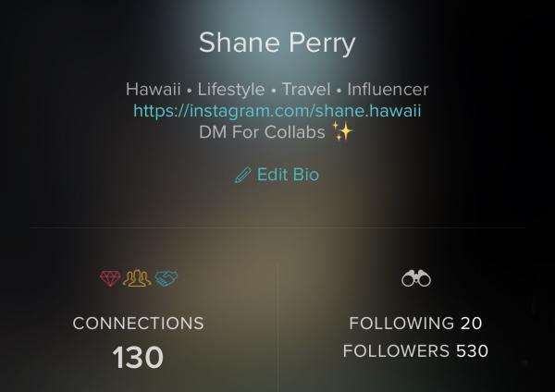Open the FOLLOWING list label

pos(401,323)
